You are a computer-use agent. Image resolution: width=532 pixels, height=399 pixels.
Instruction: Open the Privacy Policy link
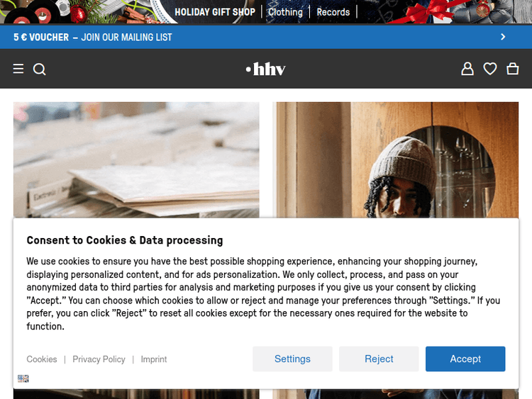[x=99, y=359]
